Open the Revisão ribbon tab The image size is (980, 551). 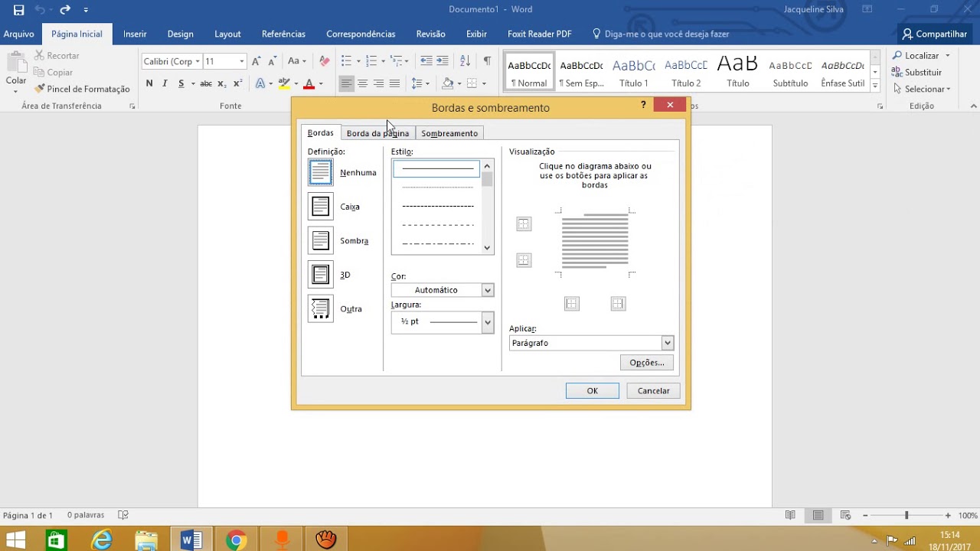click(x=431, y=34)
